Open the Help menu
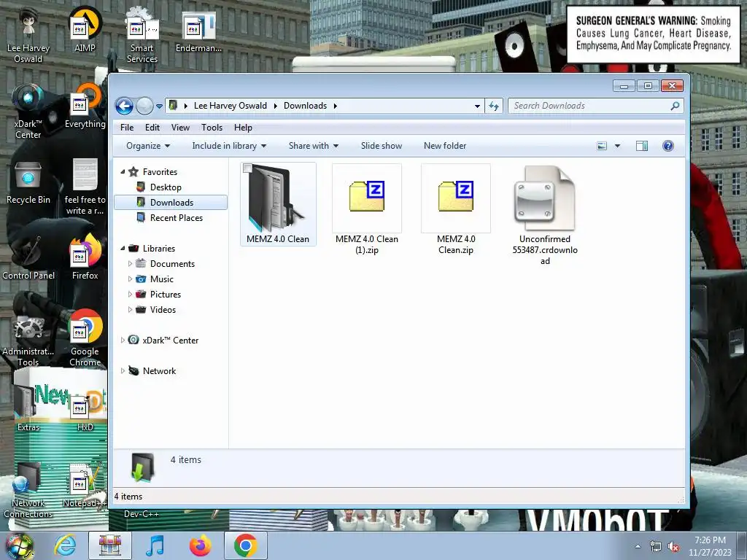This screenshot has width=747, height=560. coord(243,128)
